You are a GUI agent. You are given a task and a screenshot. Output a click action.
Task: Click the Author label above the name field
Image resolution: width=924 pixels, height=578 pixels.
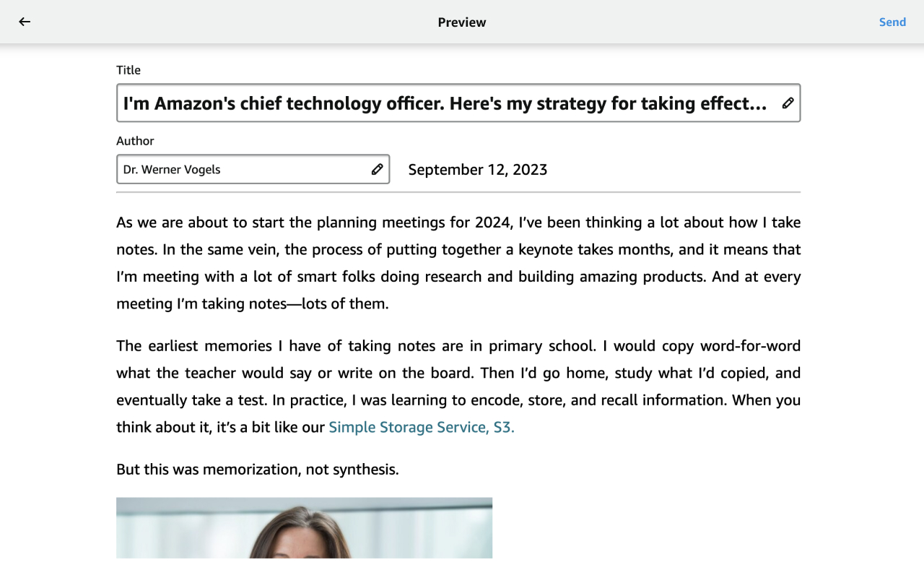(x=135, y=141)
